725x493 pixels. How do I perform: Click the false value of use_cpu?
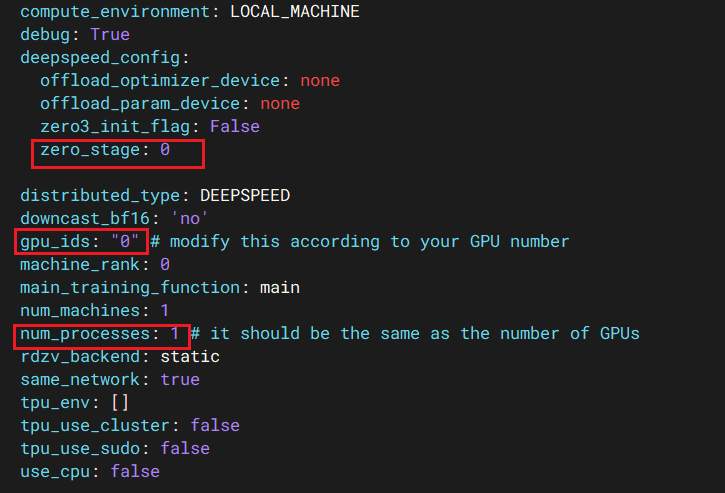[135, 471]
